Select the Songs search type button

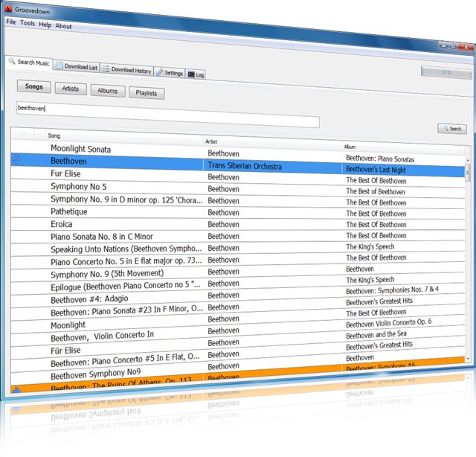coord(34,87)
